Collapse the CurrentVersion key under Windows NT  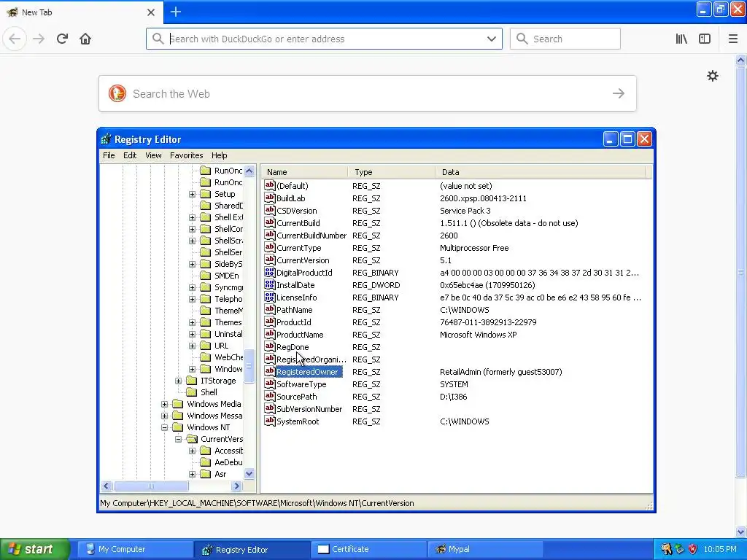(x=178, y=439)
